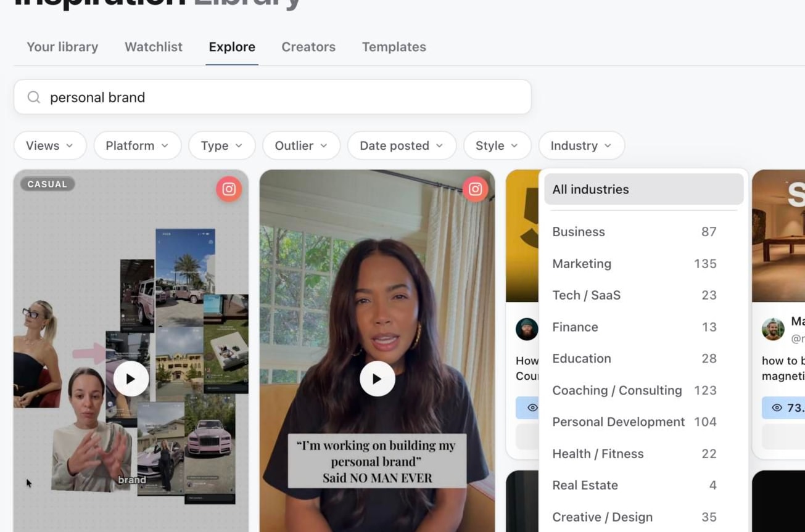Play the casual collage video

click(x=131, y=379)
